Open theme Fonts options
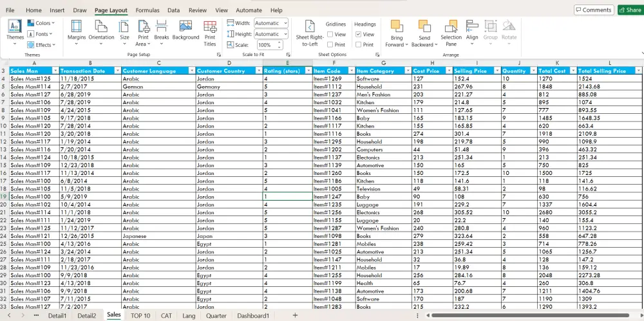This screenshot has width=644, height=321. tap(40, 34)
